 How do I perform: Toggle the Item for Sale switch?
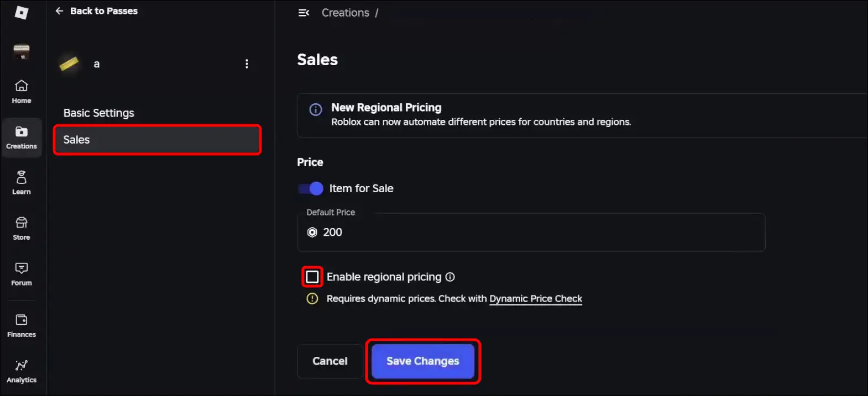310,188
